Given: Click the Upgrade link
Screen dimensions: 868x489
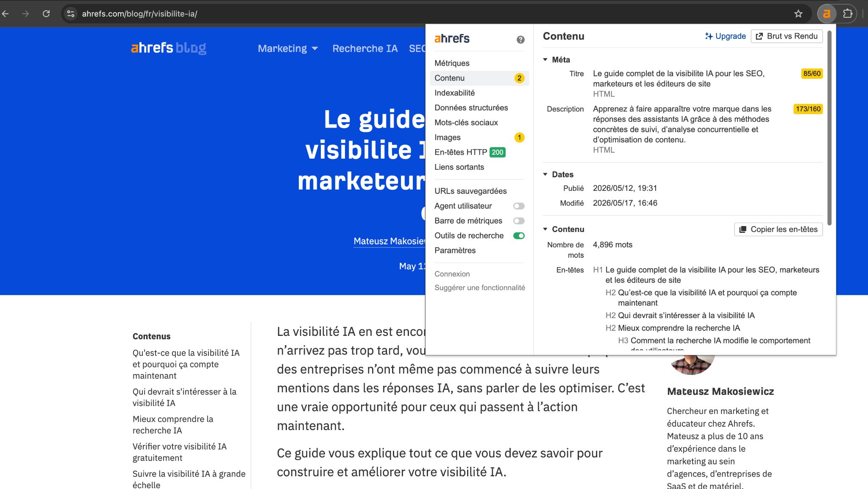Looking at the screenshot, I should (x=725, y=36).
